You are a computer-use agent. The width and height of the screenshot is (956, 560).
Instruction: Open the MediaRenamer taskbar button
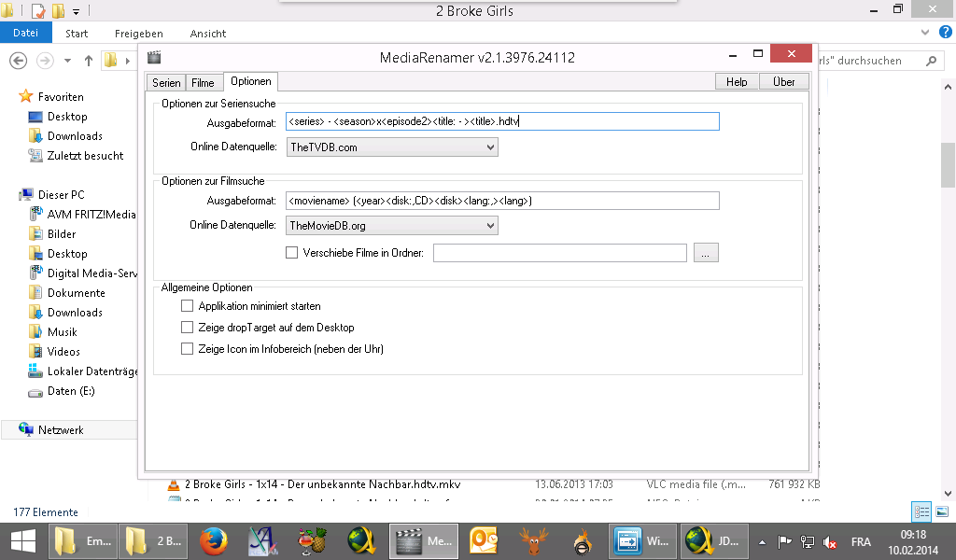[x=424, y=541]
